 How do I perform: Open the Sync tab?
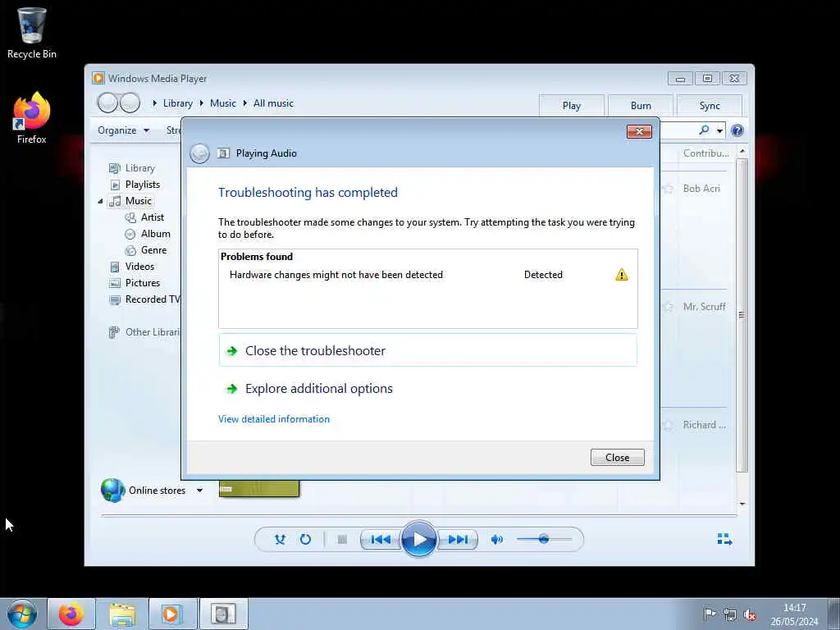[710, 106]
